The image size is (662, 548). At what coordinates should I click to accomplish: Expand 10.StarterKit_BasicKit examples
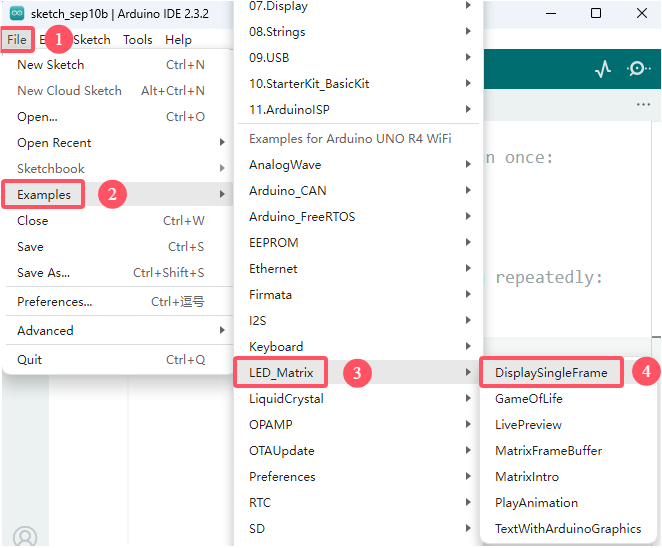[359, 84]
